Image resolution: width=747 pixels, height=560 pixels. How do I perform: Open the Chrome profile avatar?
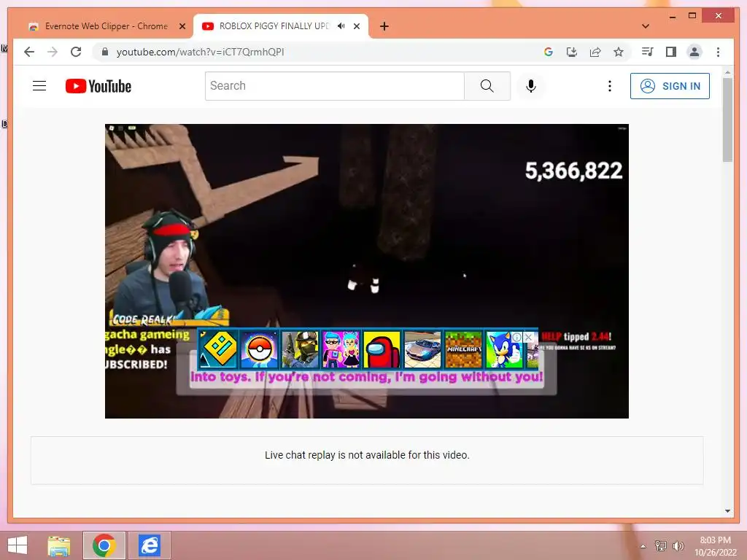click(x=694, y=52)
